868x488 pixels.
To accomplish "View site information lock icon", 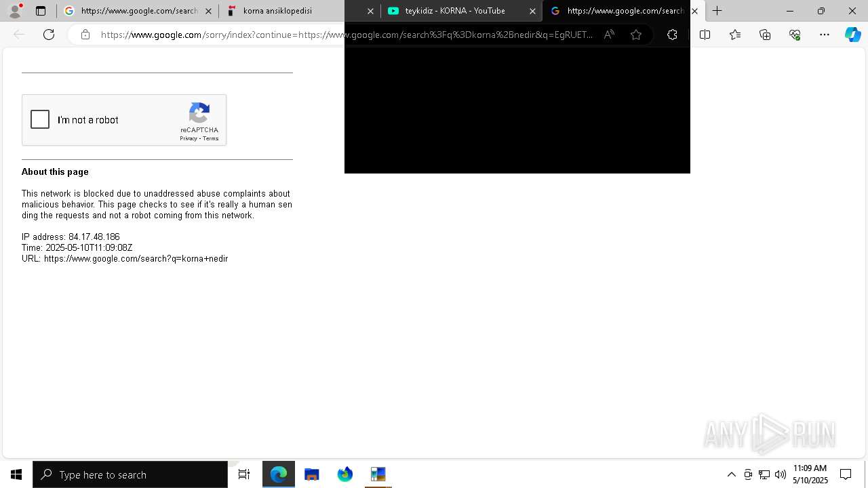I will pyautogui.click(x=85, y=35).
